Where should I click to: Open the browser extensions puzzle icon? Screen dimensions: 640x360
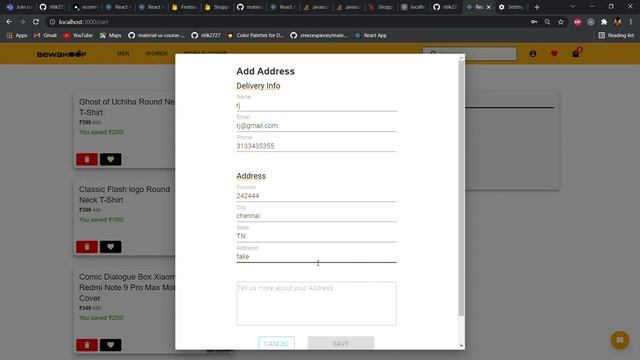point(604,22)
